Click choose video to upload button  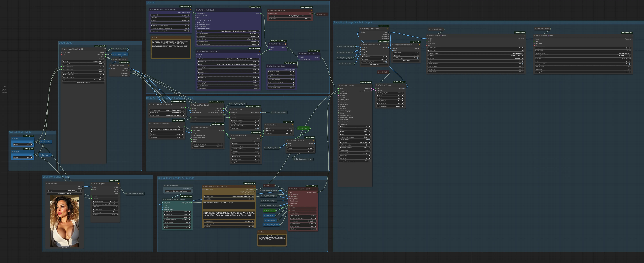tap(83, 82)
